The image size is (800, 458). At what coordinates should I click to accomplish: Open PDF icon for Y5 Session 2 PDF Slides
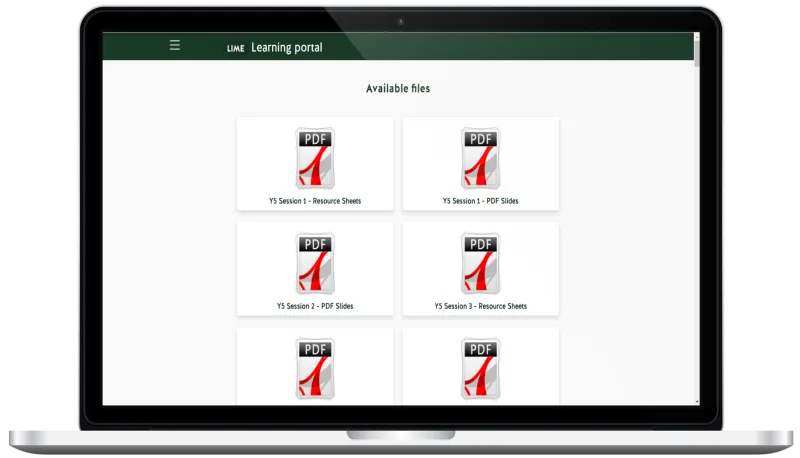click(315, 263)
